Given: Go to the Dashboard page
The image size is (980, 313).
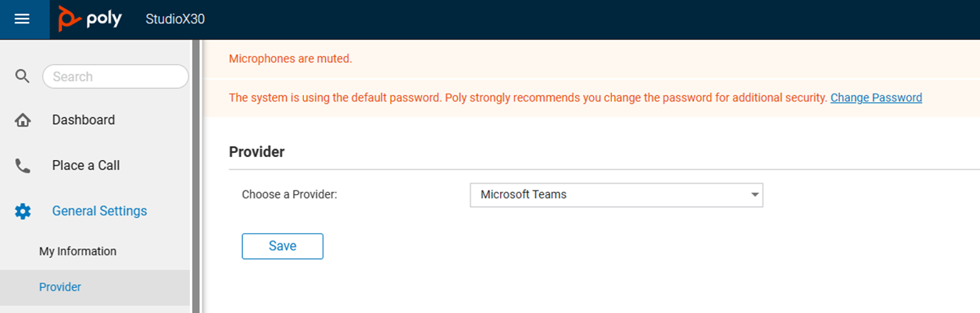Looking at the screenshot, I should [84, 120].
